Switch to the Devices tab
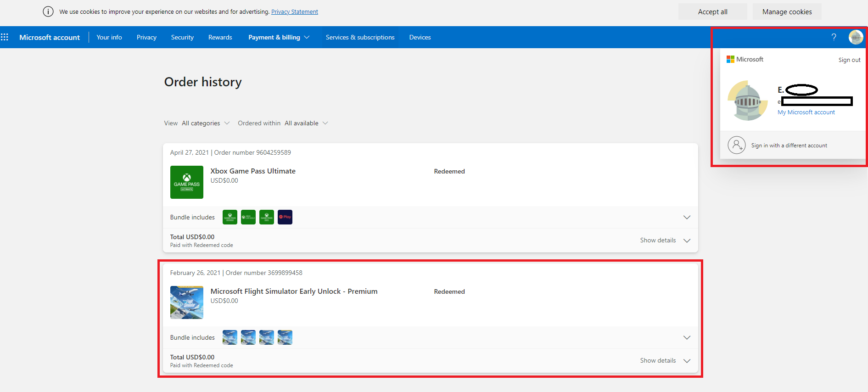The height and width of the screenshot is (392, 868). pos(420,37)
